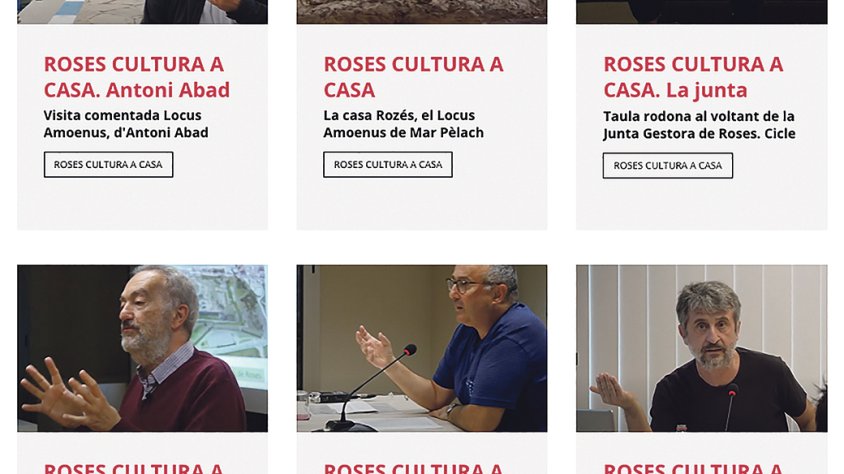Open thumbnail of man in black t-shirt
844x474 pixels.
702,348
